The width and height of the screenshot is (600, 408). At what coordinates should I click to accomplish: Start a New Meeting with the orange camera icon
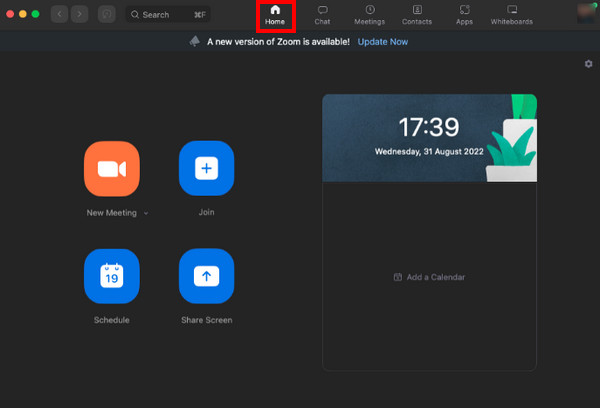coord(112,169)
